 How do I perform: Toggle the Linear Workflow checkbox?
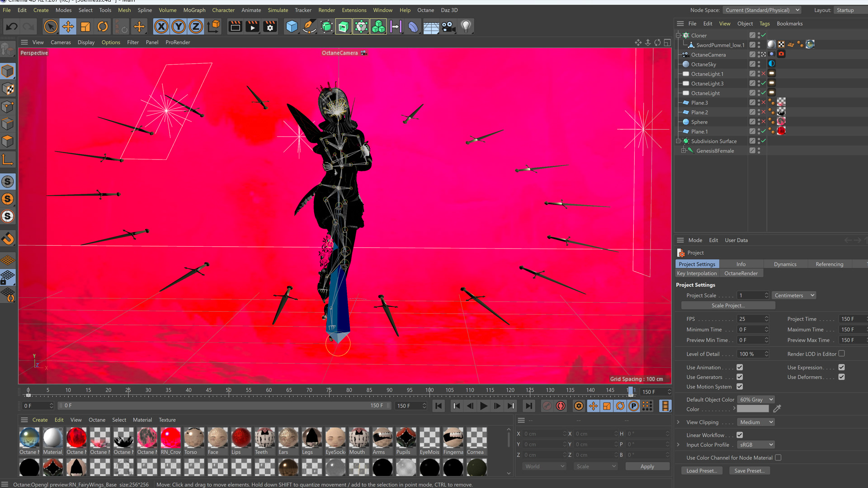click(740, 435)
